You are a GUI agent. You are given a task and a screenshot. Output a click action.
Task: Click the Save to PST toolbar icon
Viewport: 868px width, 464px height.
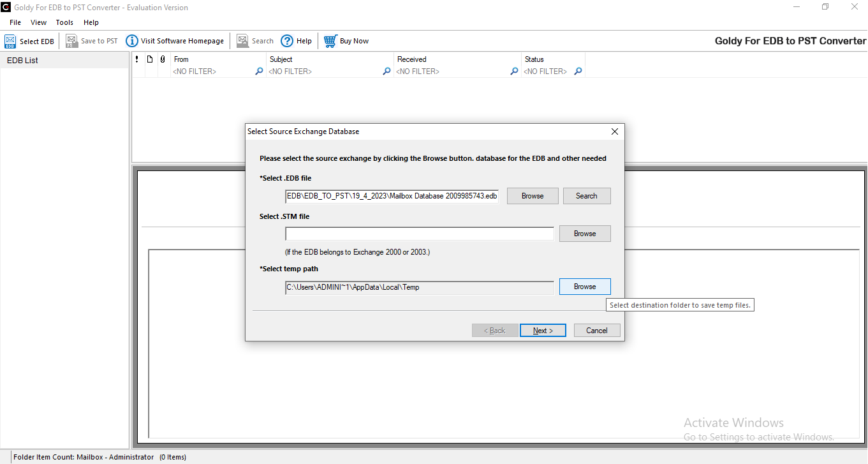(71, 41)
